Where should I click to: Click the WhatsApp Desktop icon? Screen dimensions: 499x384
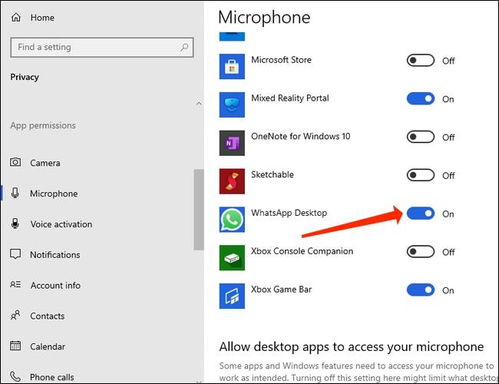(232, 220)
